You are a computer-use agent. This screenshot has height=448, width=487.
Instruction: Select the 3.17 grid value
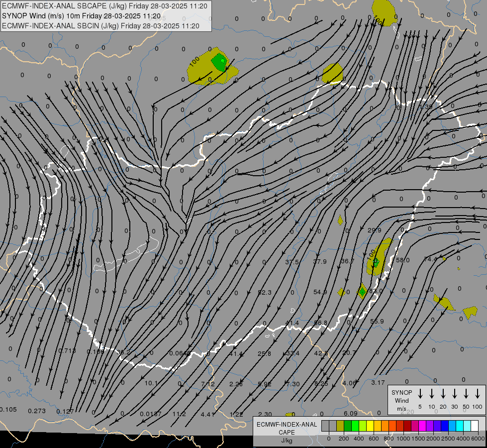point(378,383)
